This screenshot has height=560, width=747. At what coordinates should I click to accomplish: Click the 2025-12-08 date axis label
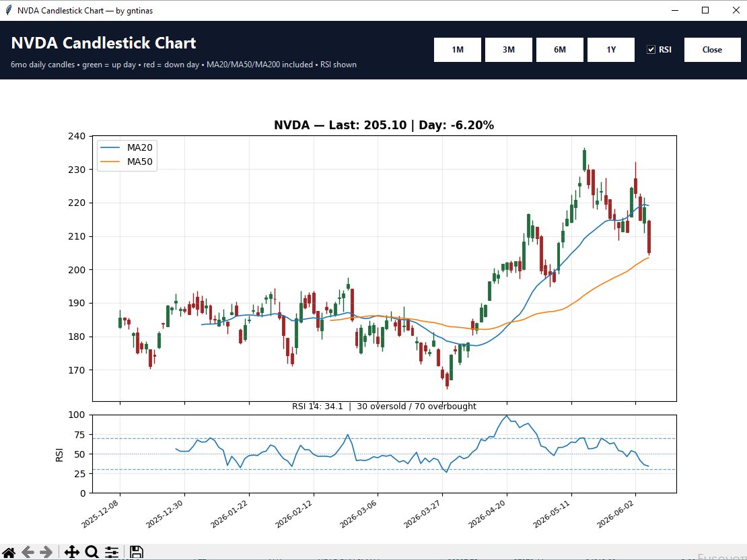(x=100, y=515)
